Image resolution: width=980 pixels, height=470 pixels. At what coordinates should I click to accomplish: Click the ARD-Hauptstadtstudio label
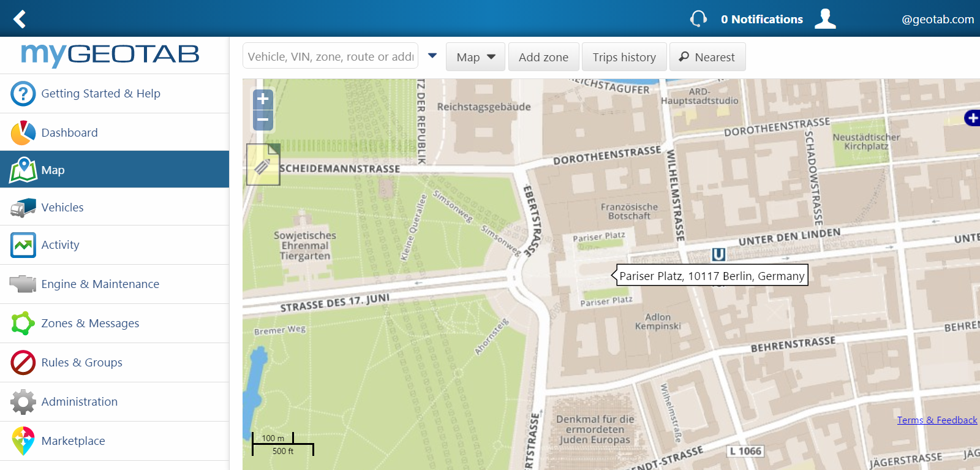pyautogui.click(x=699, y=96)
